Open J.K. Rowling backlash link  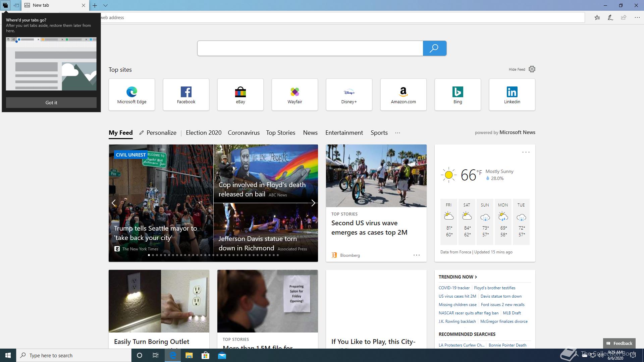tap(457, 321)
